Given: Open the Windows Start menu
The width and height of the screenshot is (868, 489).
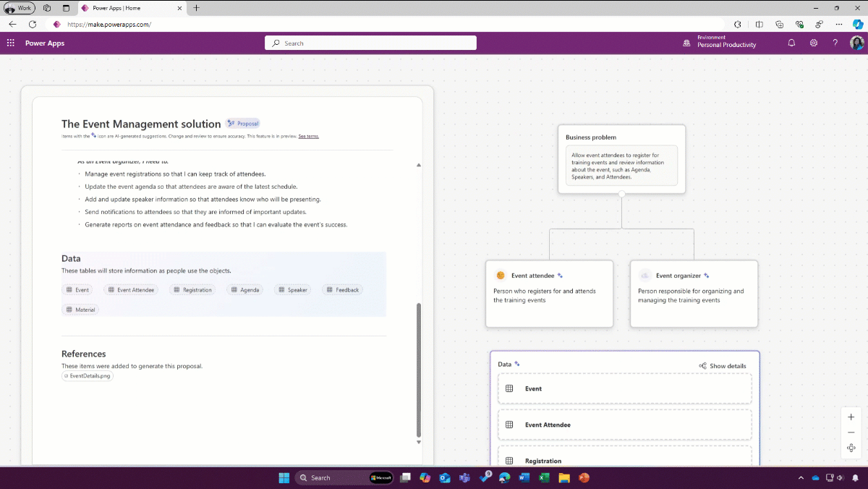Looking at the screenshot, I should click(284, 477).
